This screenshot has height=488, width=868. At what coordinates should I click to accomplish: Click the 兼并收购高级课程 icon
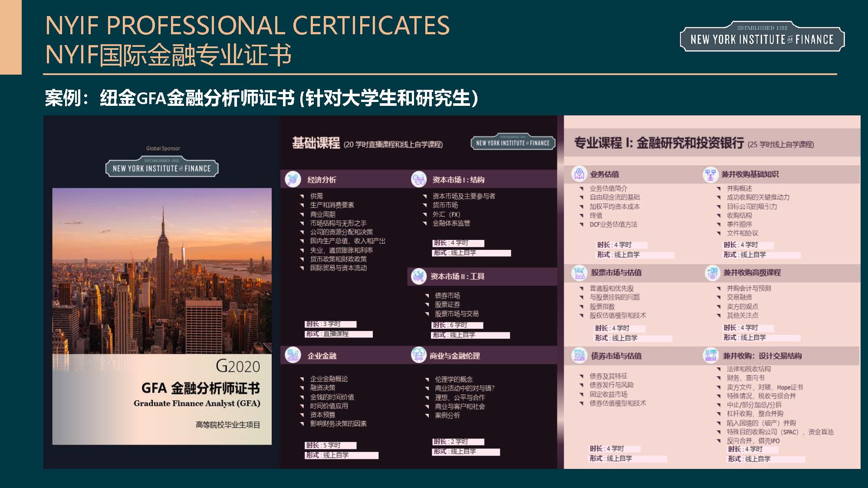pyautogui.click(x=712, y=272)
